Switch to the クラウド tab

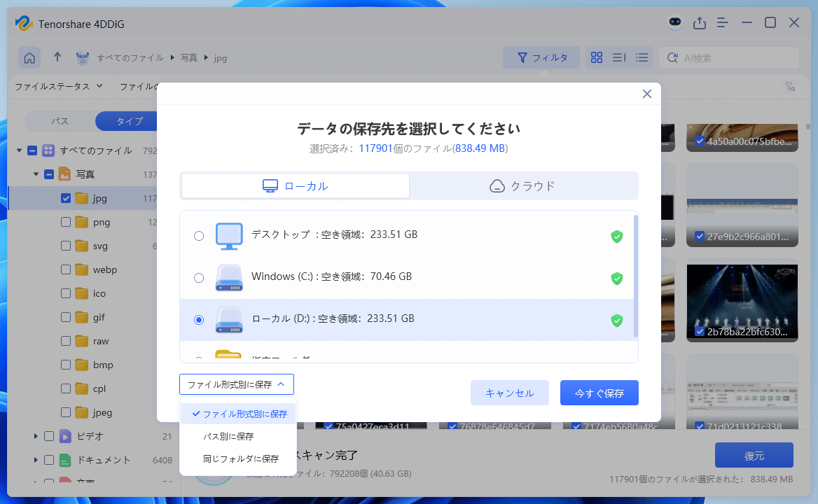(x=524, y=185)
